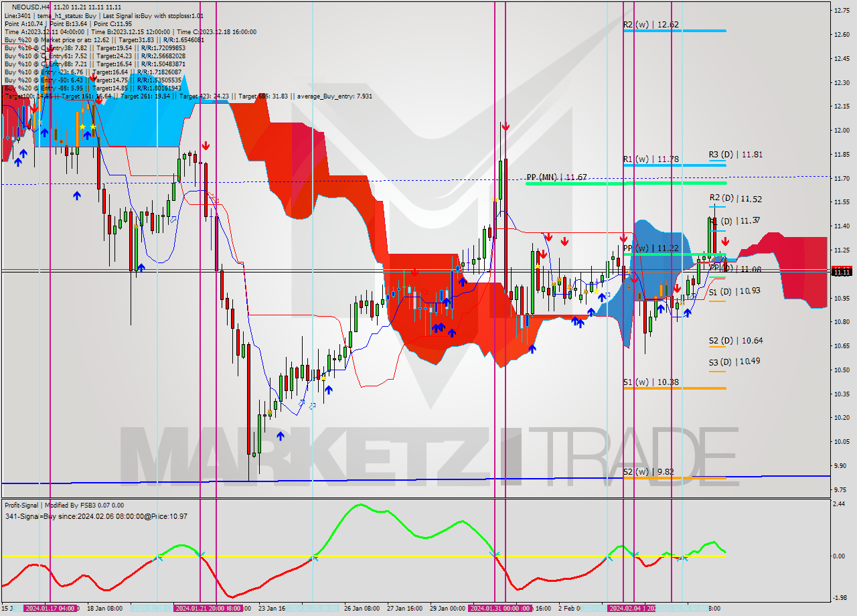Click the 0.00 indicator scale value
This screenshot has width=857, height=616.
840,556
